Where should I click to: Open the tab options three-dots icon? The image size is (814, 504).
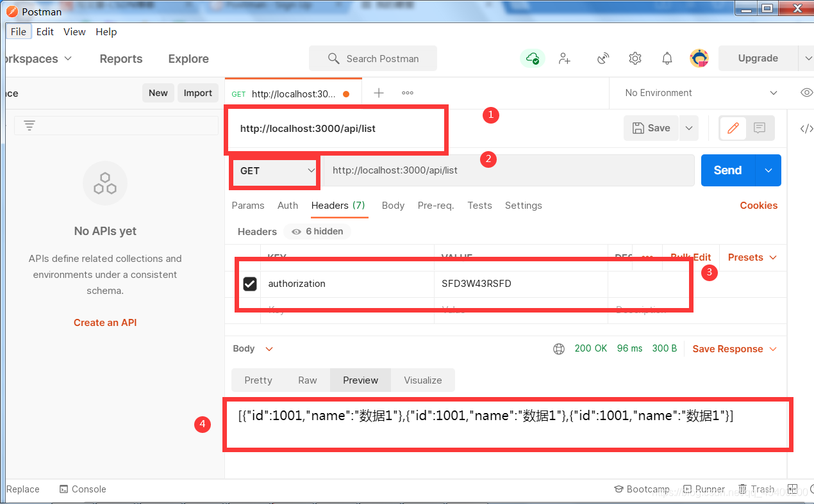tap(408, 93)
